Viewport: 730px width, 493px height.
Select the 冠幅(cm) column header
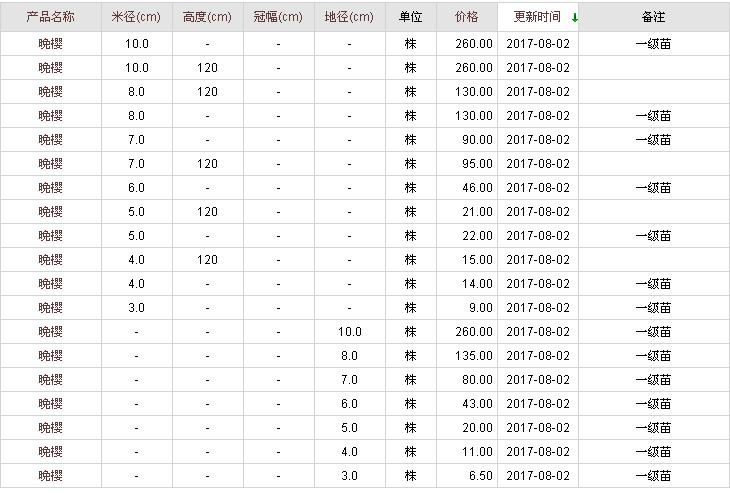(278, 17)
